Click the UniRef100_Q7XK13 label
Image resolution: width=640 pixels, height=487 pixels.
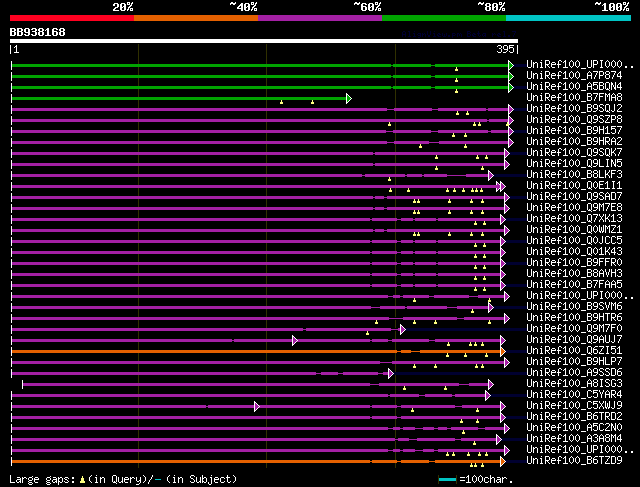point(574,219)
